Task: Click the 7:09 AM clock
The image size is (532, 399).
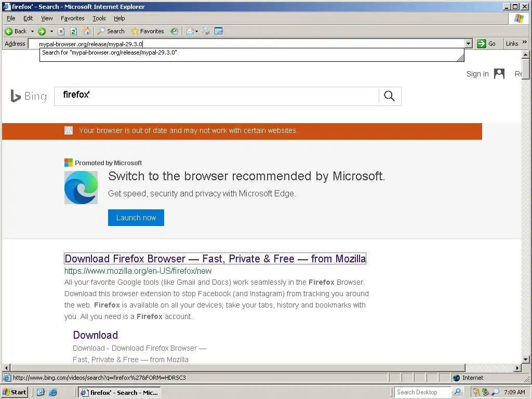Action: [514, 392]
